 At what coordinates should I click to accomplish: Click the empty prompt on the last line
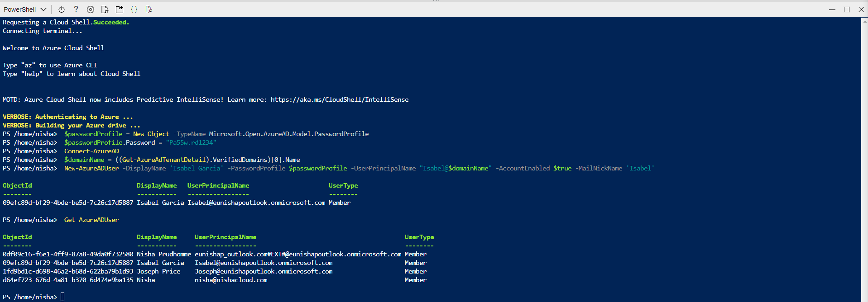click(x=62, y=297)
